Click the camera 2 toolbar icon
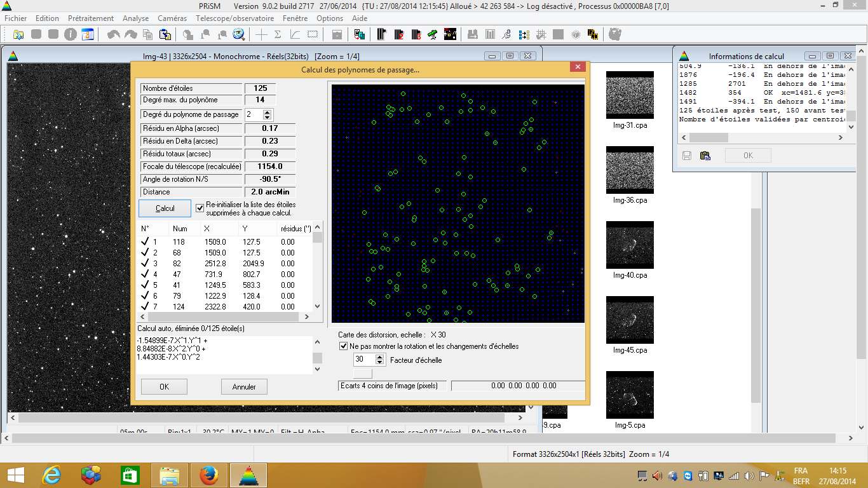The height and width of the screenshot is (488, 868). 400,34
